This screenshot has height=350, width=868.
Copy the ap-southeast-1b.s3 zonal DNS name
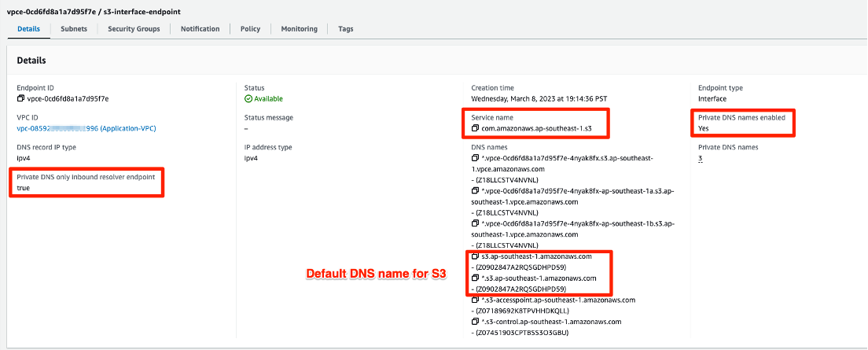click(476, 223)
